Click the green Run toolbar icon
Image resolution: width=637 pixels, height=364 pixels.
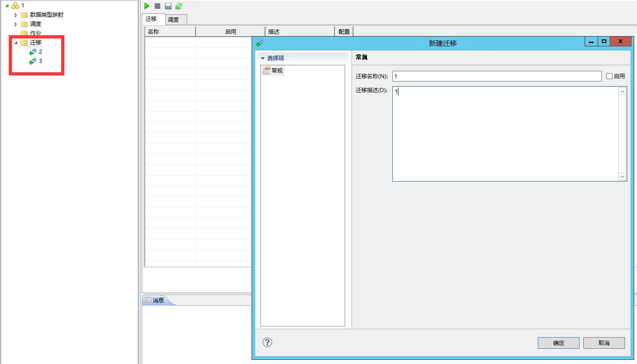click(x=147, y=6)
